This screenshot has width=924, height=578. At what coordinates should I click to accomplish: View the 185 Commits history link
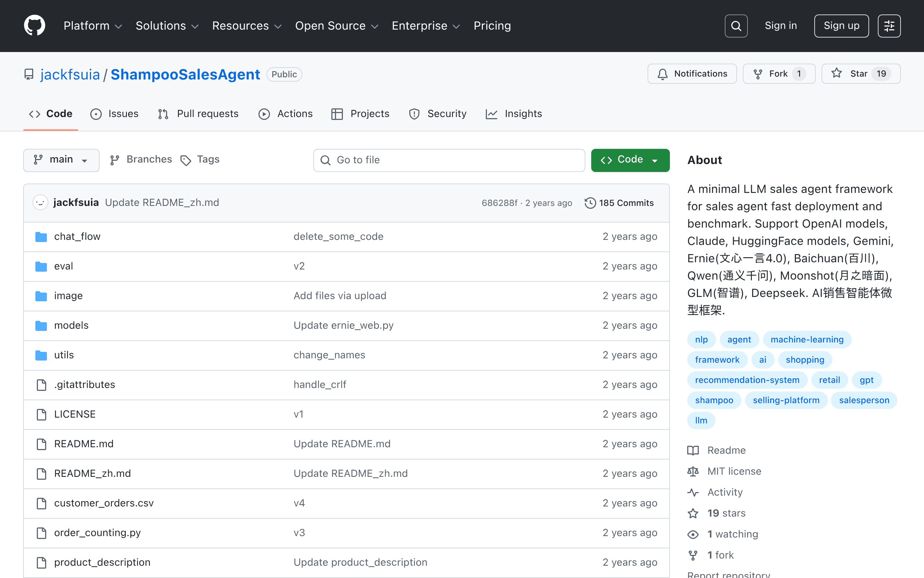[619, 203]
